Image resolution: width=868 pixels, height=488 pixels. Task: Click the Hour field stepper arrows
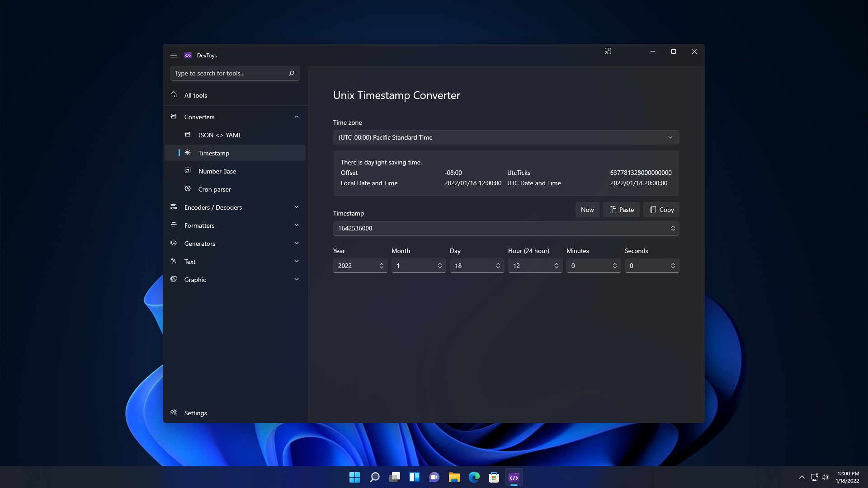tap(557, 266)
